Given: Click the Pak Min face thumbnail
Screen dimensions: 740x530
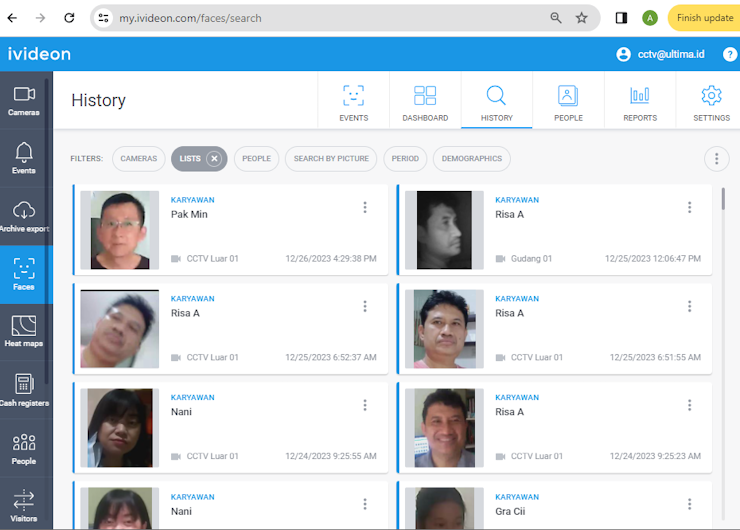Looking at the screenshot, I should pos(120,230).
